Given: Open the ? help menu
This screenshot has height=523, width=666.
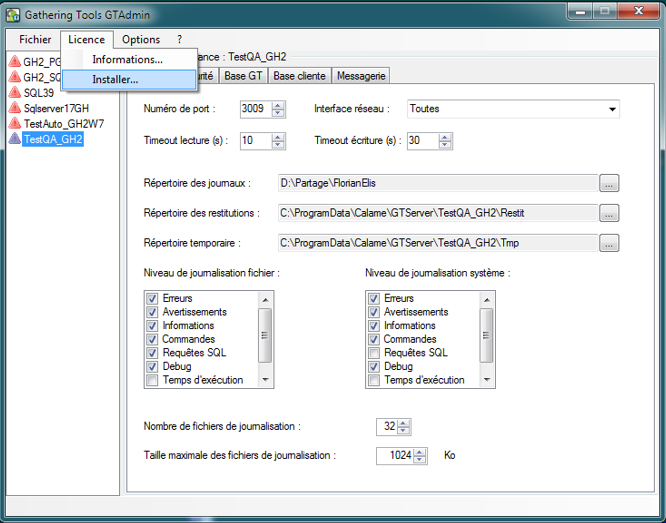Looking at the screenshot, I should point(180,40).
